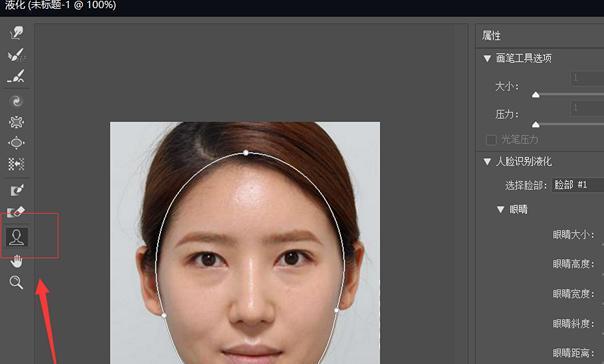
Task: Collapse the 画笔工具选项 section
Action: tap(487, 58)
